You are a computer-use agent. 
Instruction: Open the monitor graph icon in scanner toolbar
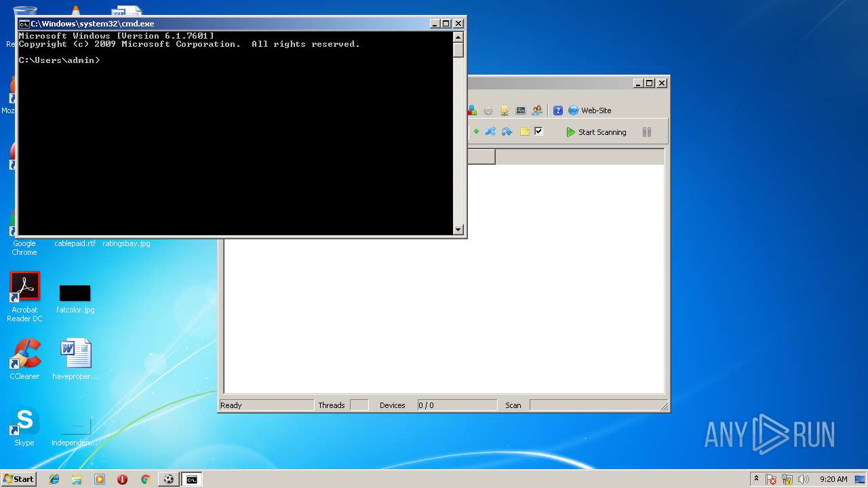(521, 110)
